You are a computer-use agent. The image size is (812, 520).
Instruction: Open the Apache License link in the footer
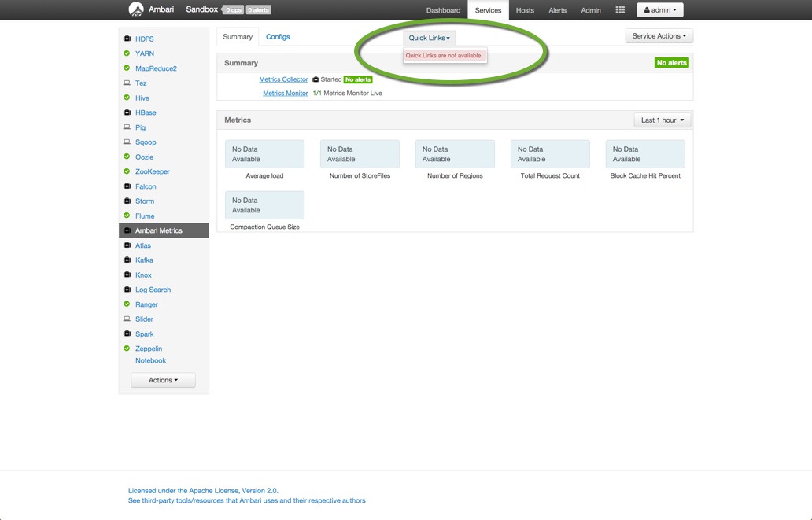202,489
